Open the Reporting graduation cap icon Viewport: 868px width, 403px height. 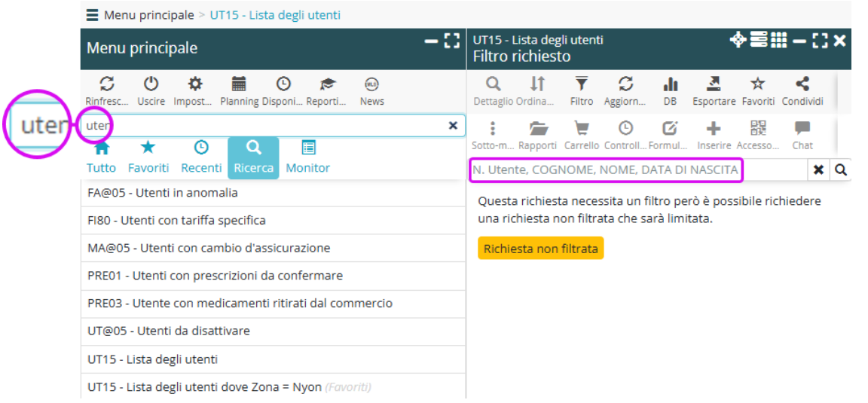327,84
